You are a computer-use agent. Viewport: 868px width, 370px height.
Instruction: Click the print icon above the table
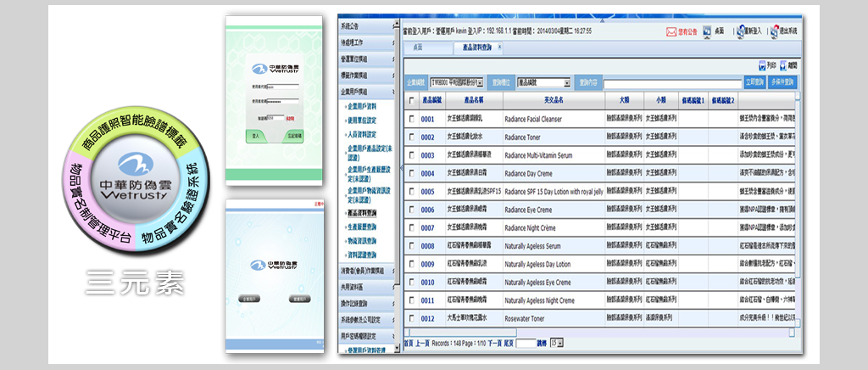(x=762, y=65)
